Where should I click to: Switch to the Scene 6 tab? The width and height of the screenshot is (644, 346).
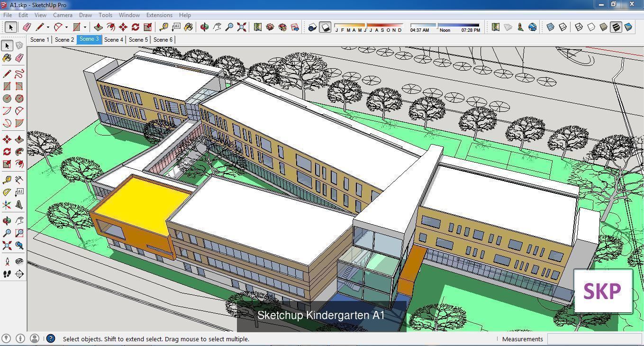click(x=163, y=39)
